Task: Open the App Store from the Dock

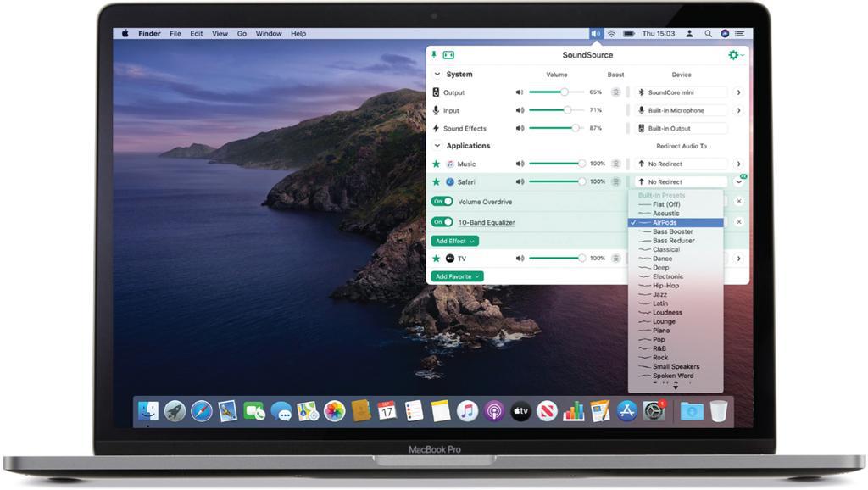Action: point(626,411)
